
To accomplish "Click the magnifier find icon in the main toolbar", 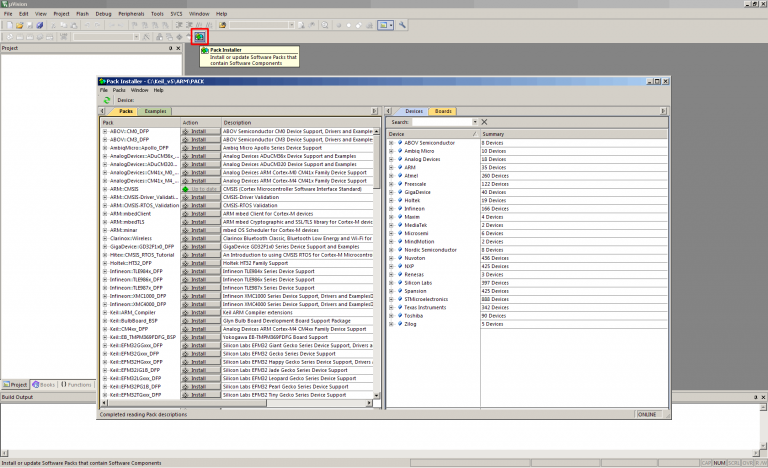I will [x=327, y=24].
